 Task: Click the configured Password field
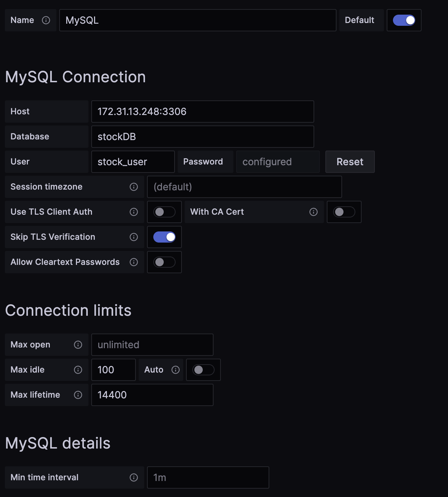point(278,162)
